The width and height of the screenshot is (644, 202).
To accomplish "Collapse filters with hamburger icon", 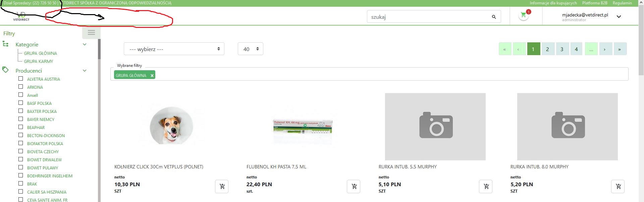I will pos(91,33).
